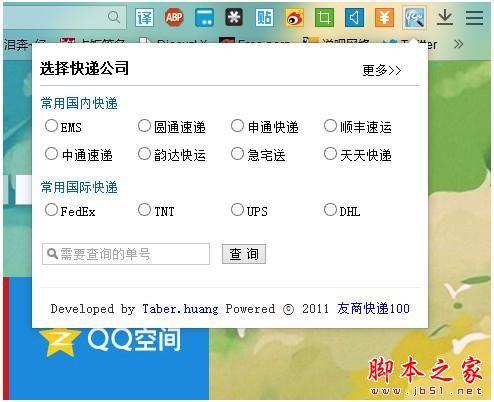Click the search magnifier in address bar

tap(114, 17)
